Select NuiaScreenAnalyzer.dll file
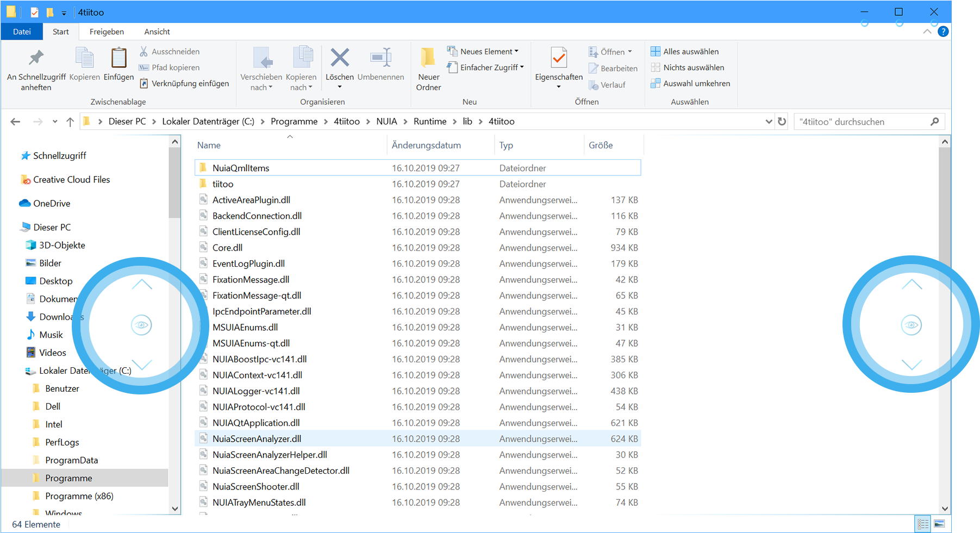 coord(417,438)
